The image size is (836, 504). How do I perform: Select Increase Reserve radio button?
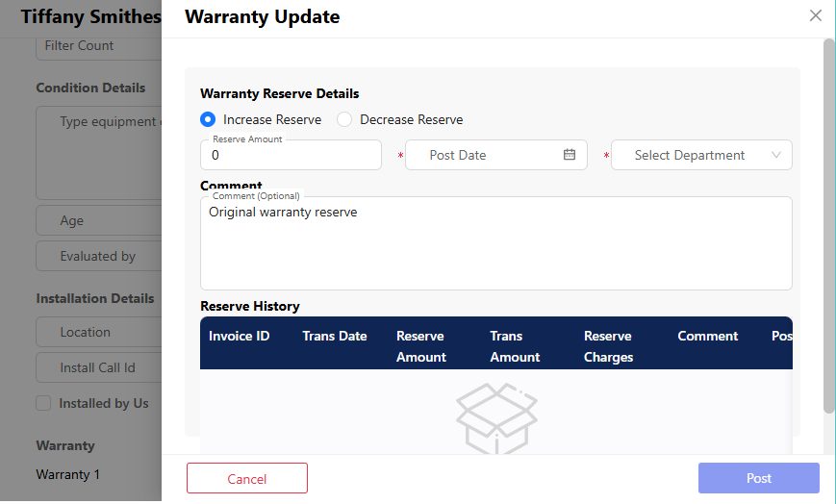(x=208, y=119)
